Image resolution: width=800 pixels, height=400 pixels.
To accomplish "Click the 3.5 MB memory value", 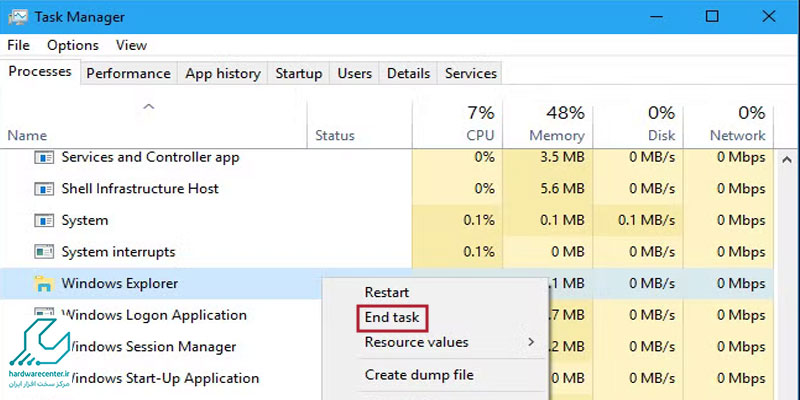I will 561,158.
